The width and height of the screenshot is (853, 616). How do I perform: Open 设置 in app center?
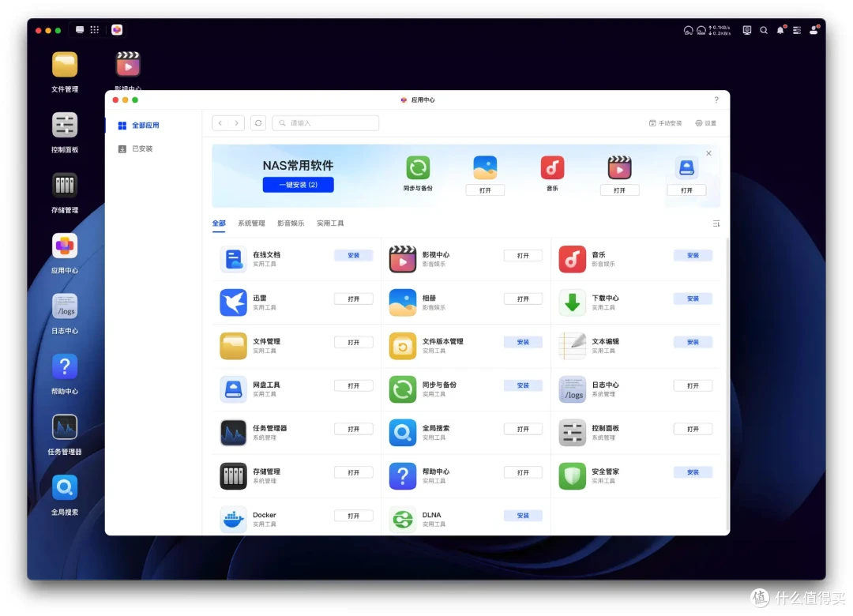[x=705, y=123]
